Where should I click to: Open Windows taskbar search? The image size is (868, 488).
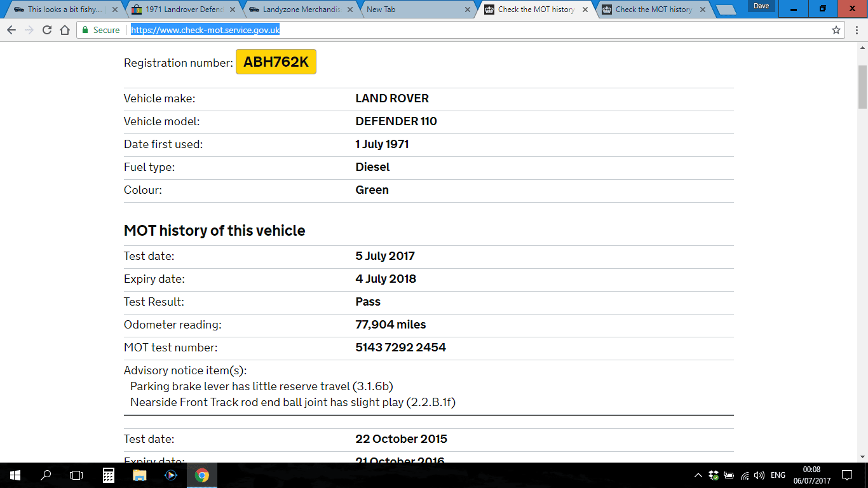tap(46, 475)
